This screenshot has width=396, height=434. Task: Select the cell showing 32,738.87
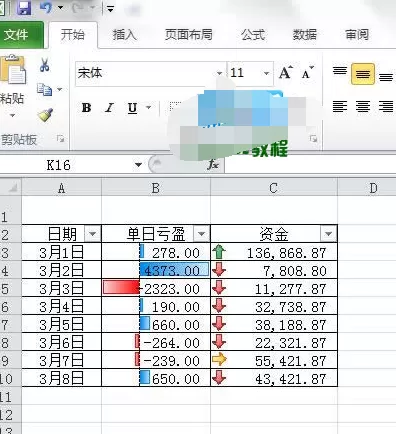click(x=274, y=306)
